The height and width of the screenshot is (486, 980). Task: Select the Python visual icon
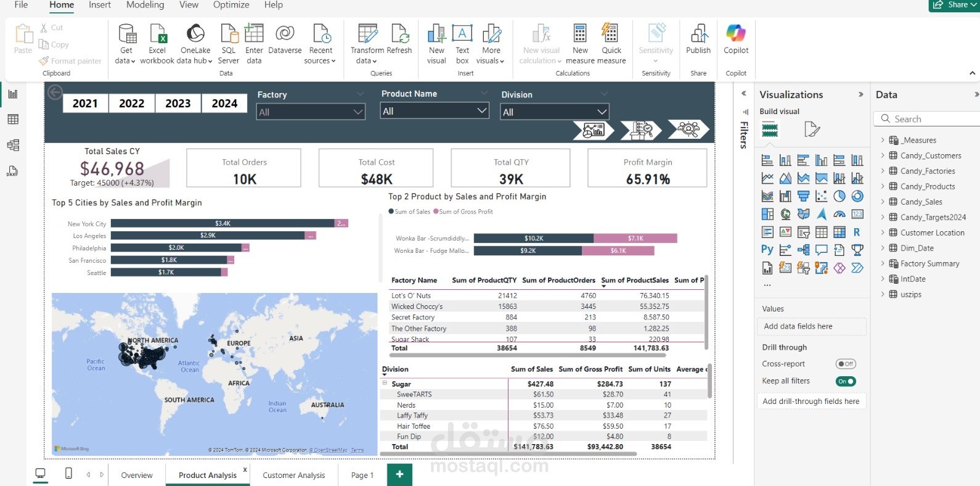click(767, 250)
